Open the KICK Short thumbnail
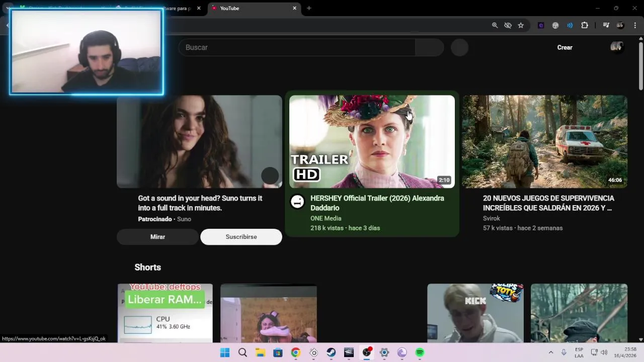The image size is (644, 362). click(x=475, y=313)
